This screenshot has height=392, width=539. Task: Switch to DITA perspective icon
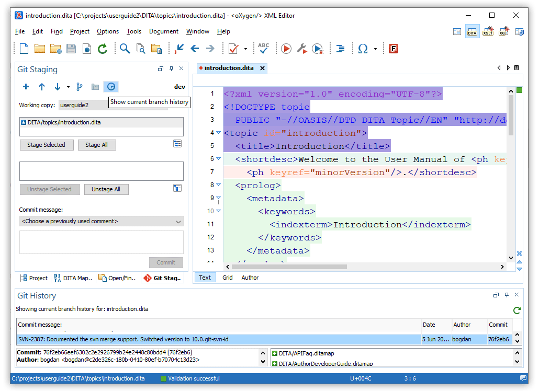(473, 31)
